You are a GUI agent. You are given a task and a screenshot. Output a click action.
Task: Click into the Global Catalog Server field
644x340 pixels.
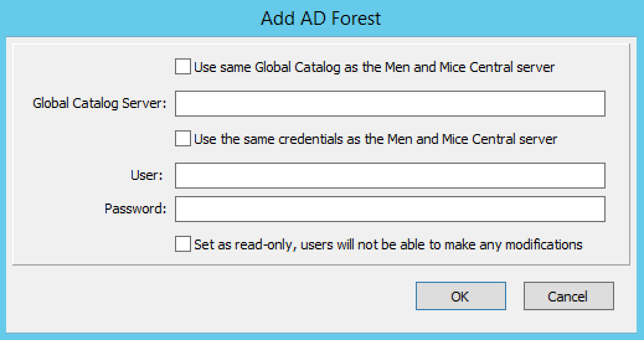point(390,104)
